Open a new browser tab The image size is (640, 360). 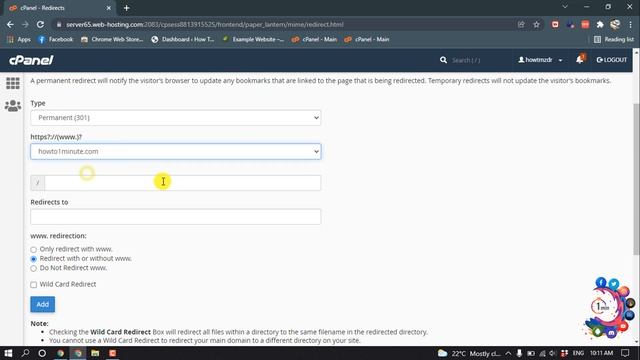pos(127,8)
